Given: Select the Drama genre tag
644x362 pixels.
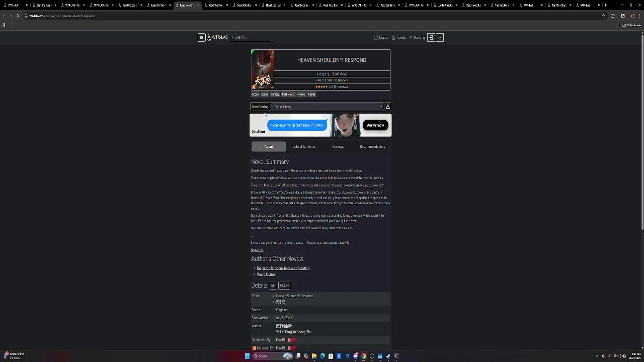Looking at the screenshot, I should [x=265, y=95].
